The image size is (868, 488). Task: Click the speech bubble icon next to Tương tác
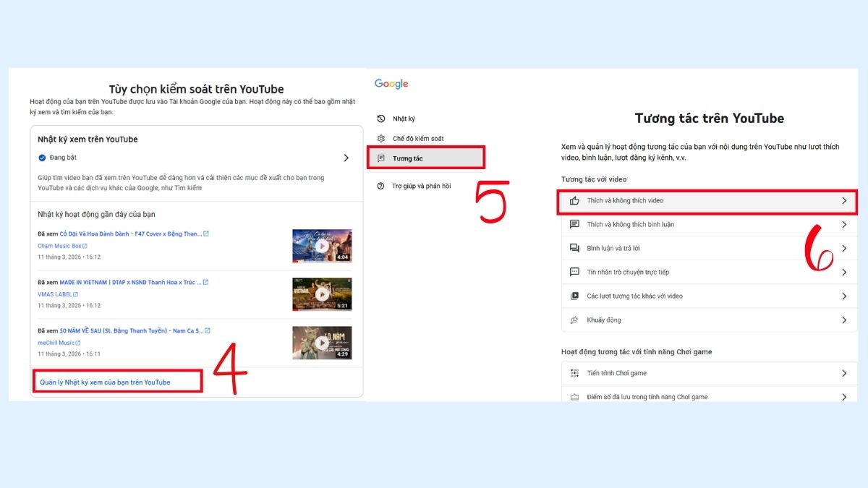pos(380,157)
